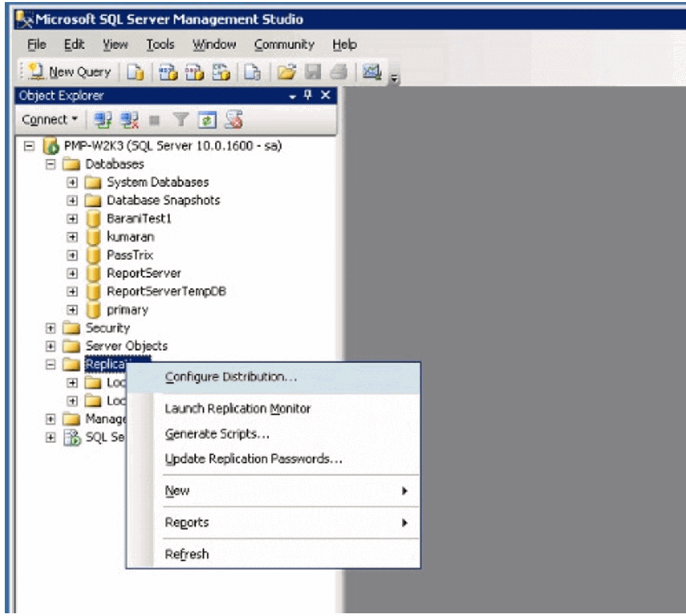Click Analysis Services MDX Query icon
The image size is (686, 616).
[168, 72]
